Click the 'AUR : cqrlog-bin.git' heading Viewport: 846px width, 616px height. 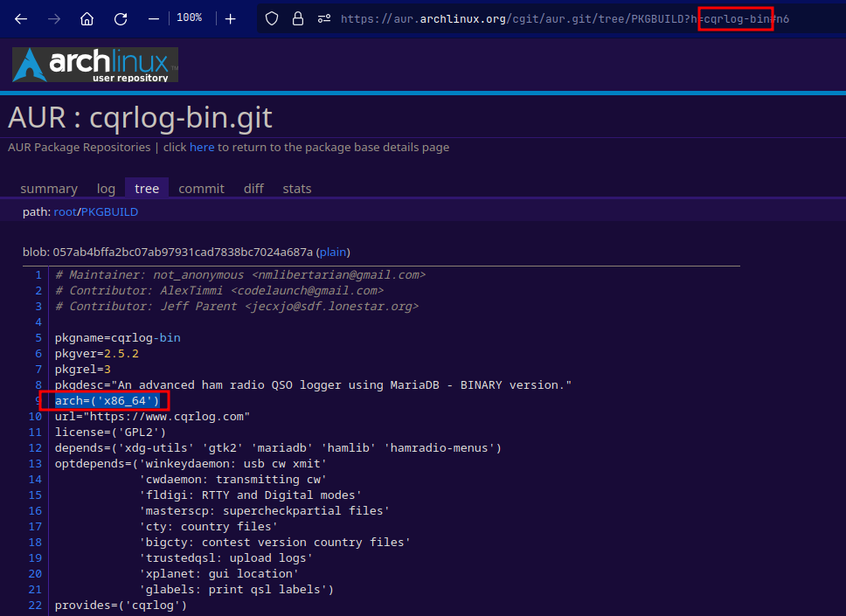(x=141, y=118)
